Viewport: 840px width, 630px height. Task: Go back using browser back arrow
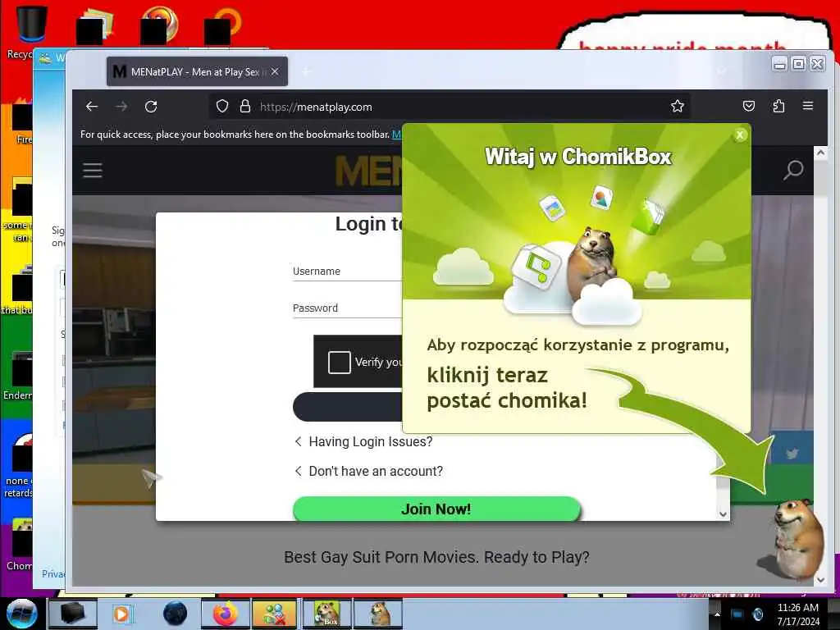92,107
